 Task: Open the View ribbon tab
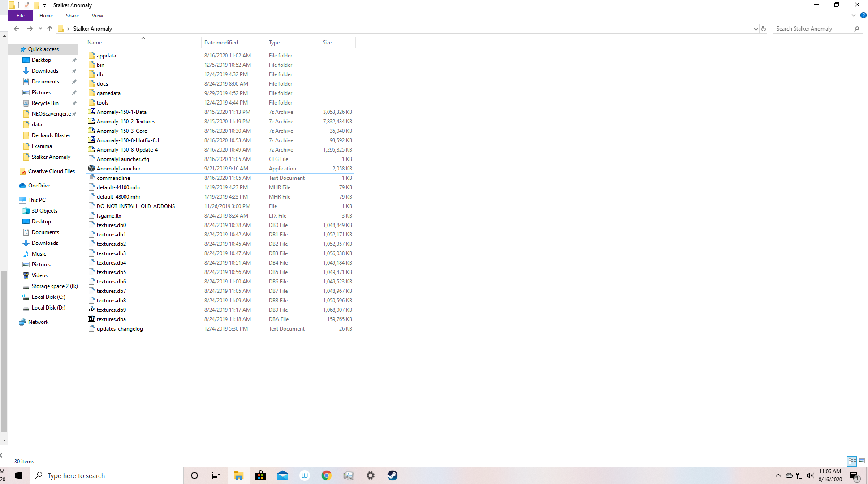click(x=97, y=16)
